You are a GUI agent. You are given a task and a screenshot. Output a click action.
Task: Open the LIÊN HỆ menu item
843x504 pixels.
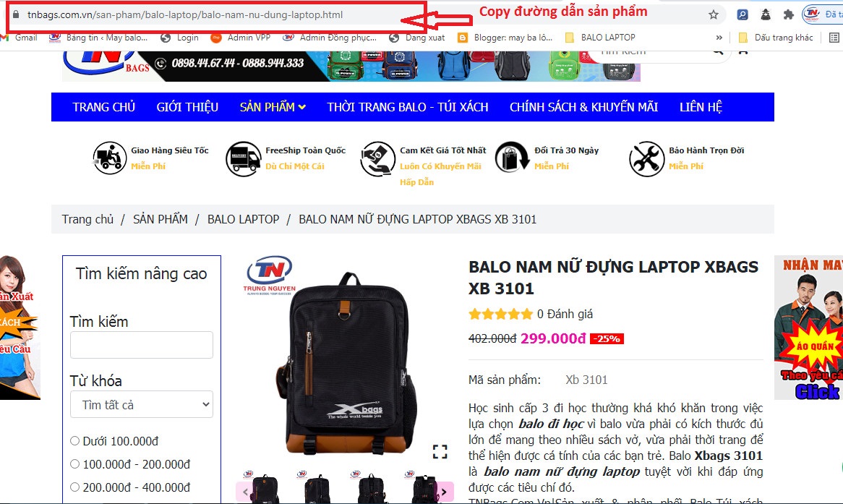pyautogui.click(x=701, y=107)
